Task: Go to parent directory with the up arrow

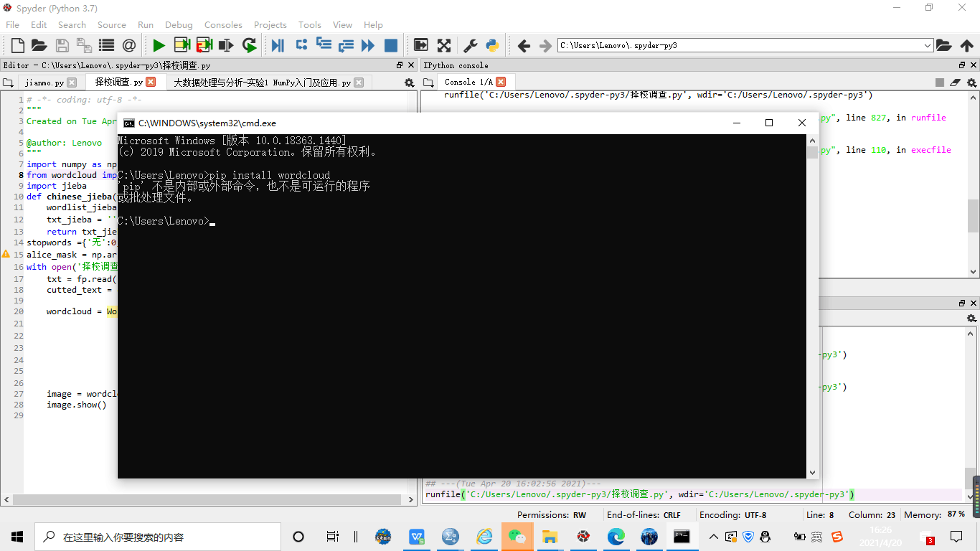Action: [968, 44]
